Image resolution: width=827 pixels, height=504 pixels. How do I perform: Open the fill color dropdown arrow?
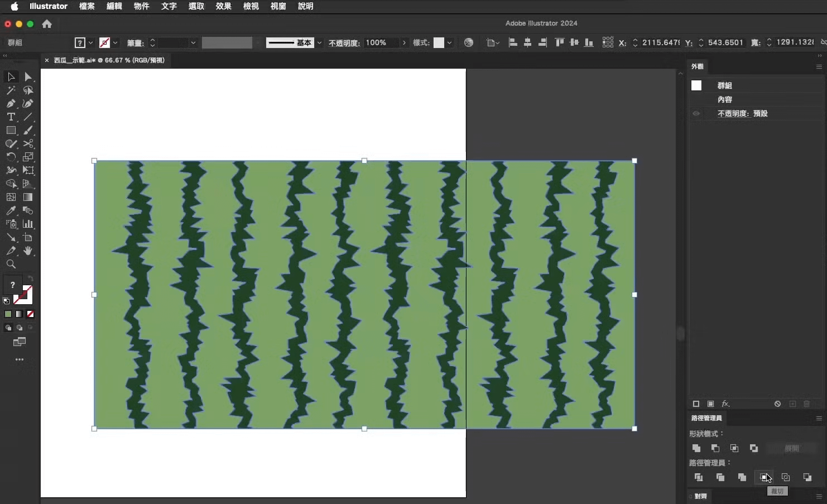90,43
